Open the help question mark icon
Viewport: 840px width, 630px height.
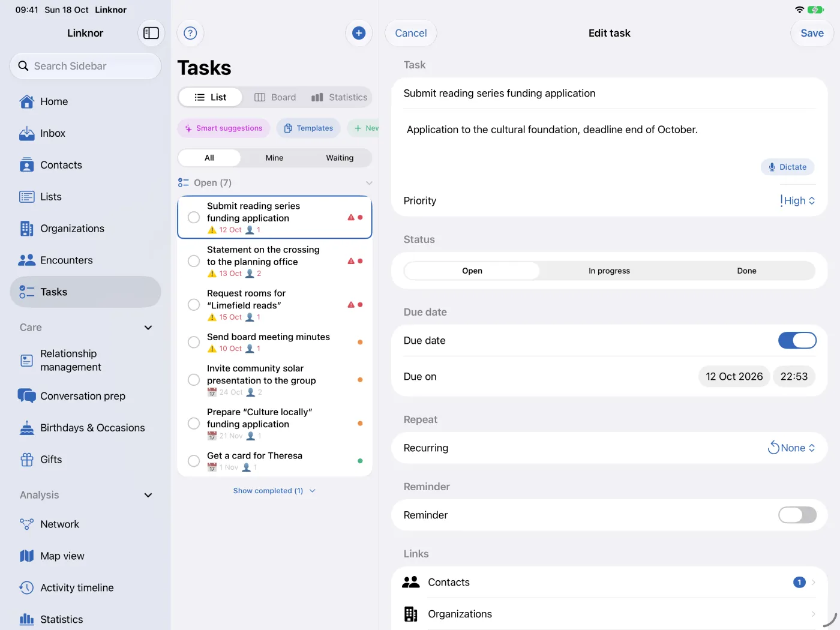(190, 33)
